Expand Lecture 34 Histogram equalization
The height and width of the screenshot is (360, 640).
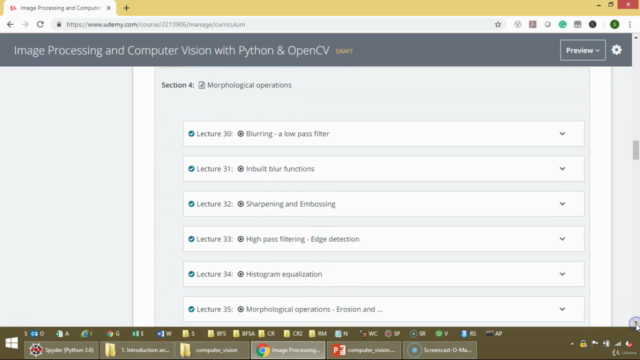coord(562,274)
